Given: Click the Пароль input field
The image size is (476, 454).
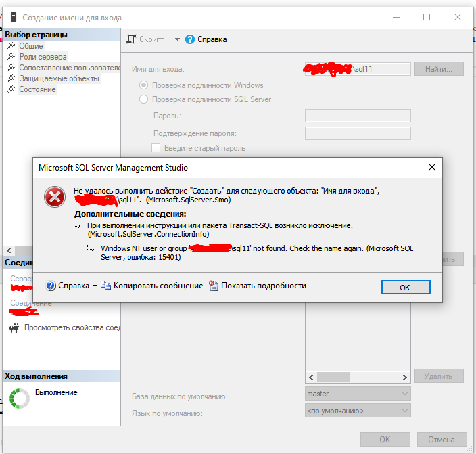Looking at the screenshot, I should click(358, 116).
